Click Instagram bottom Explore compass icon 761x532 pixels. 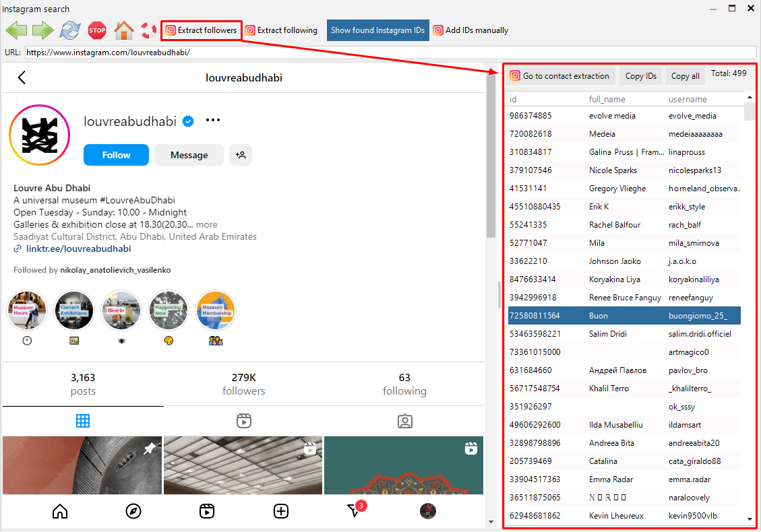point(133,511)
